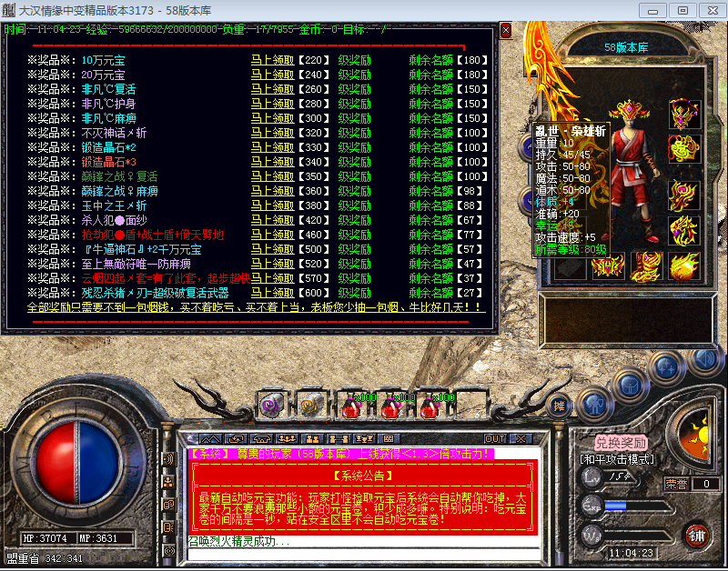Click the 荣誉 honor label
This screenshot has height=571, width=728.
676,485
